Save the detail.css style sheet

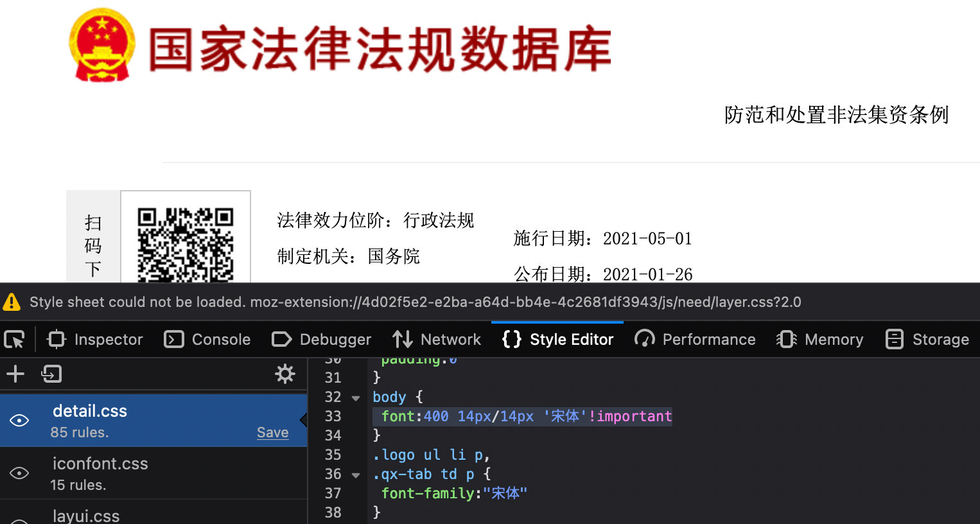point(272,433)
